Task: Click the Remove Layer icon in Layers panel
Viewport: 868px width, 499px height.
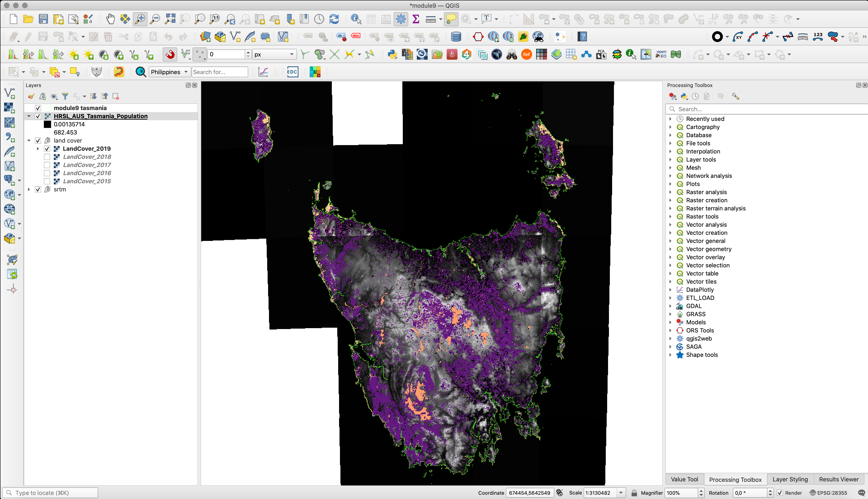Action: pos(116,96)
